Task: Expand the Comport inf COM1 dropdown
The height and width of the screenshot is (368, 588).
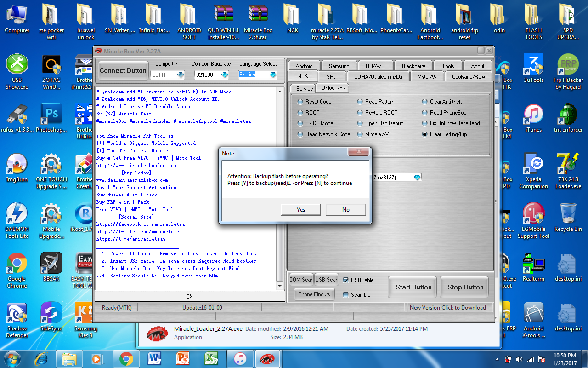Action: pyautogui.click(x=181, y=75)
